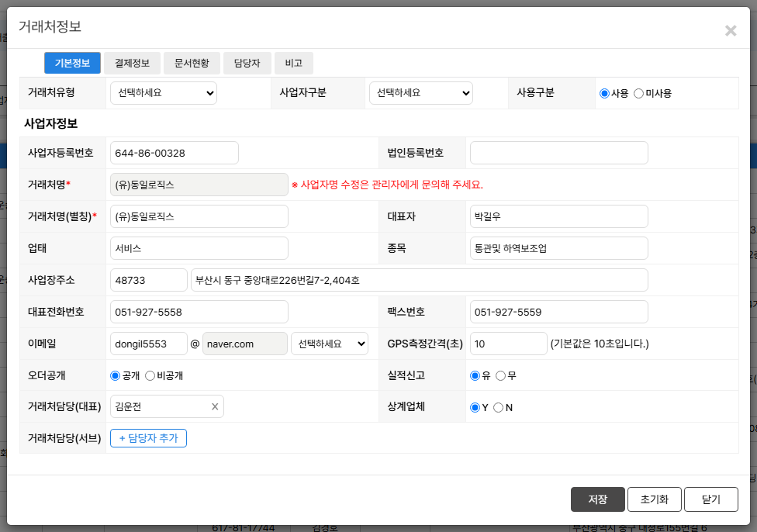Image resolution: width=757 pixels, height=532 pixels.
Task: Open the 문서현황 tab
Action: (192, 64)
